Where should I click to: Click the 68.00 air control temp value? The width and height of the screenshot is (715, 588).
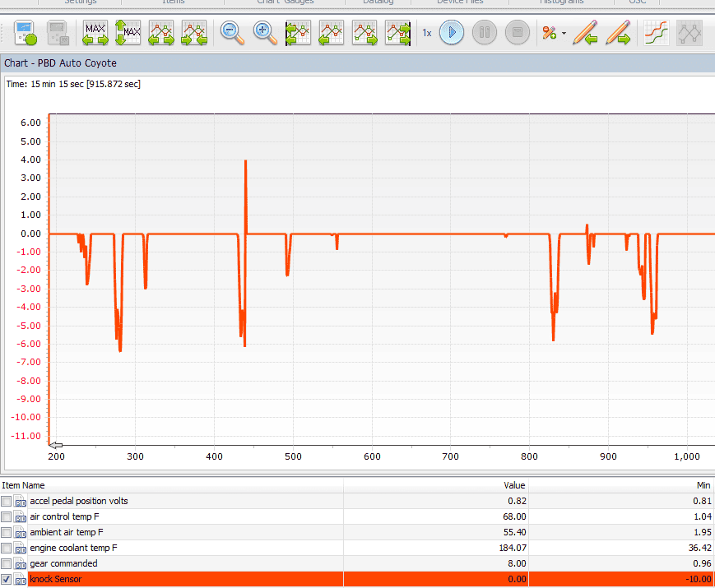point(514,517)
